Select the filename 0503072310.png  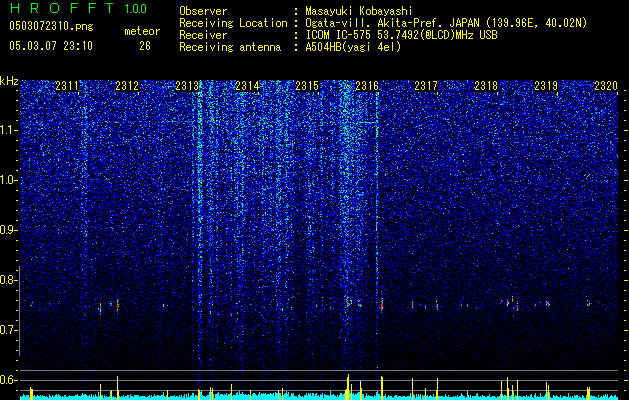click(x=51, y=26)
